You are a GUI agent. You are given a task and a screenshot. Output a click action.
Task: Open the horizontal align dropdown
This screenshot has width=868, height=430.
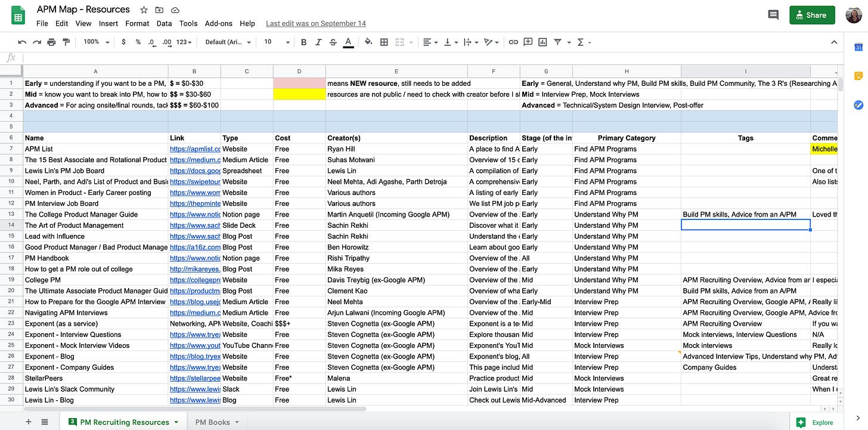click(430, 42)
